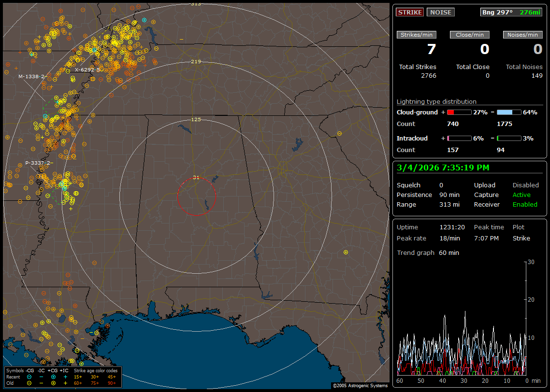Toggle the NOISE mode button
Viewport: 550px width, 392px height.
coord(440,12)
